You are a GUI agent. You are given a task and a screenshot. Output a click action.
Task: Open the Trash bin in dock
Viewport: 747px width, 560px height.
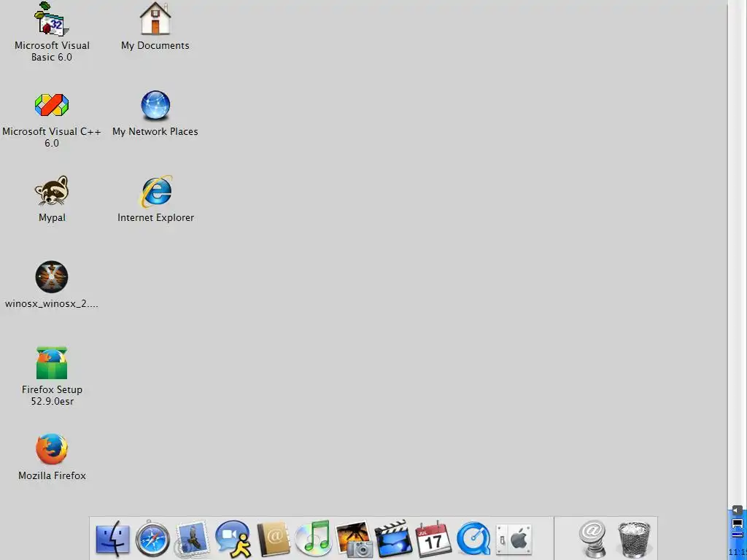[x=634, y=540]
